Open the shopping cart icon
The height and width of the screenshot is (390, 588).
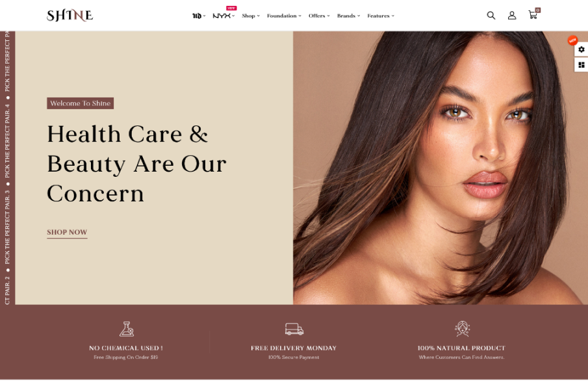tap(533, 14)
